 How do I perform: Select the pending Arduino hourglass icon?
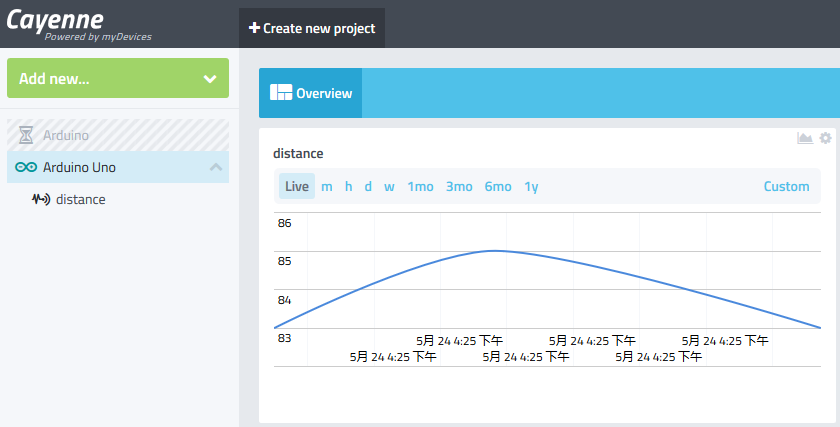click(26, 135)
